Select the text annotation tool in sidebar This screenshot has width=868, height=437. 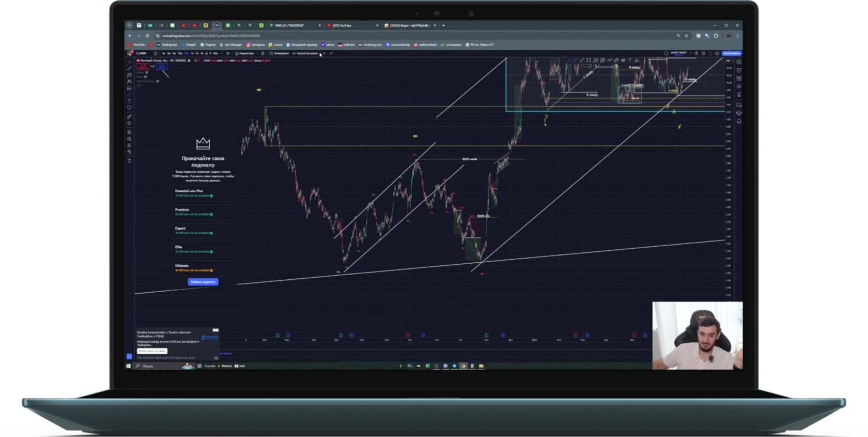[129, 101]
